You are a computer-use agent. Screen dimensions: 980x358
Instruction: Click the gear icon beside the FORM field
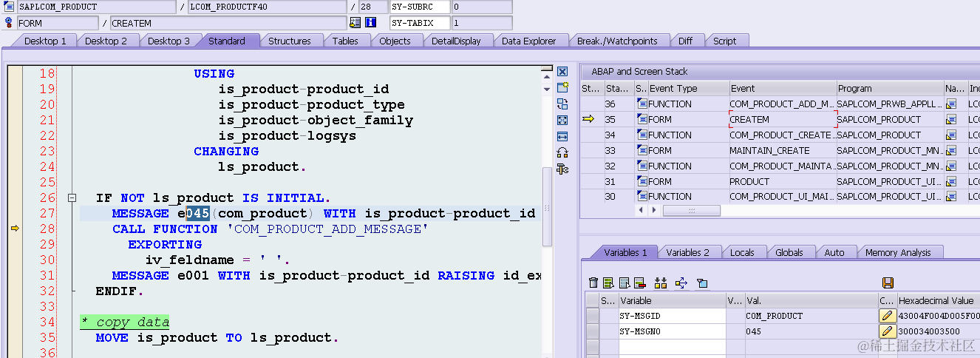9,23
